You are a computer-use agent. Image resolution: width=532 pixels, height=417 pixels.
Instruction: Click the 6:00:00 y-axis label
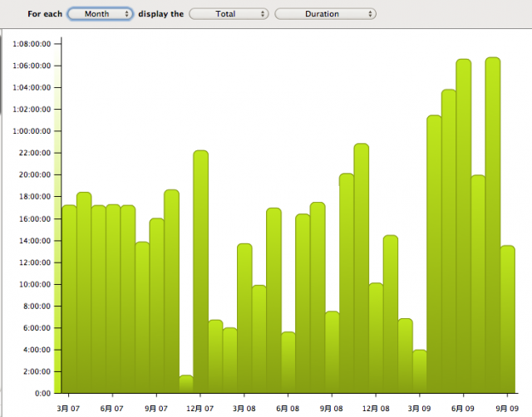tap(37, 328)
